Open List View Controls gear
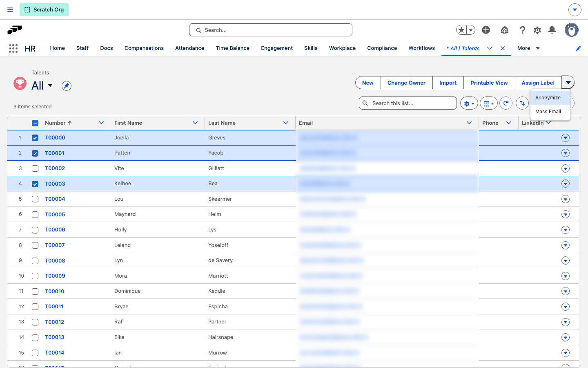Screen dimensions: 588x368 click(469, 103)
